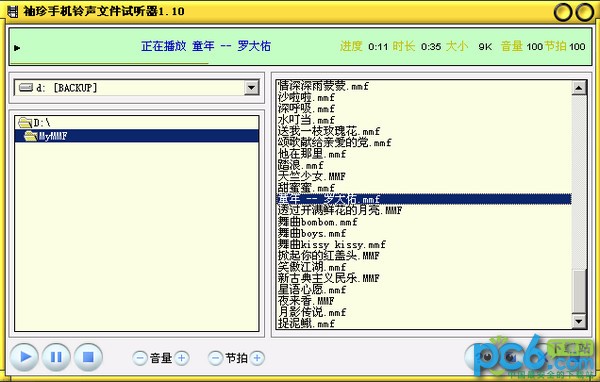Select the MyMMF folder
Screen dimensions: 600x382
click(137, 136)
